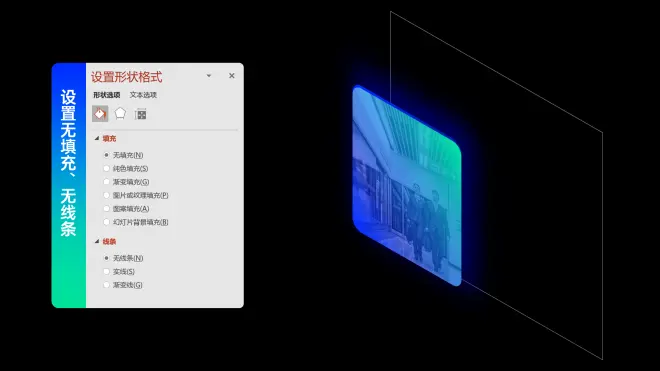This screenshot has width=660, height=371.
Task: Switch to 形状选项 tab
Action: pos(106,95)
